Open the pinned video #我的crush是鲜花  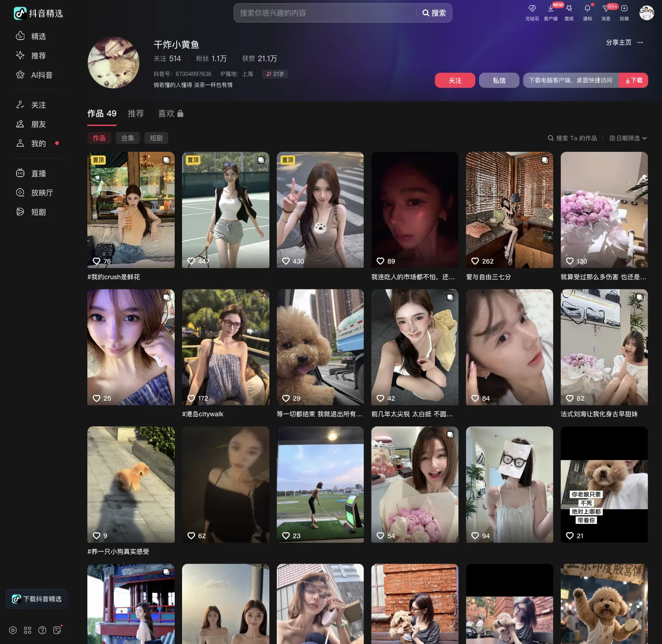point(131,210)
